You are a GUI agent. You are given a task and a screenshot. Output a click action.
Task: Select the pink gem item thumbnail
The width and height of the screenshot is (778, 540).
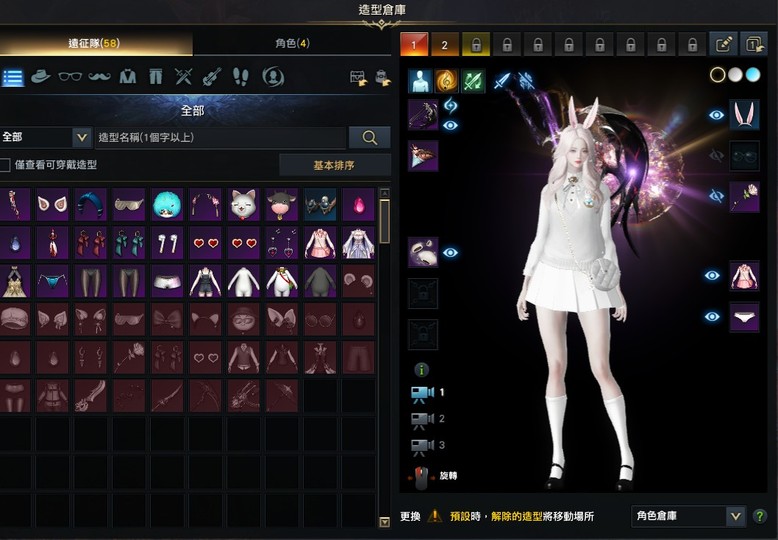[358, 204]
